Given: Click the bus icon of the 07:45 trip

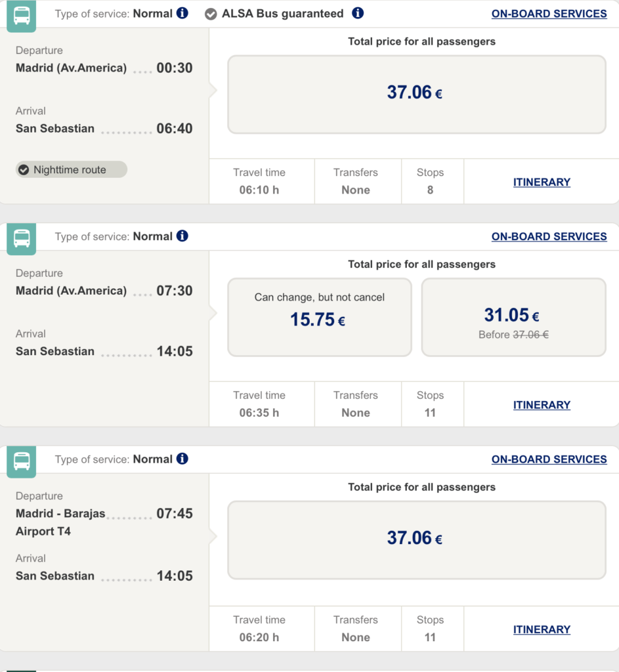Looking at the screenshot, I should (22, 461).
